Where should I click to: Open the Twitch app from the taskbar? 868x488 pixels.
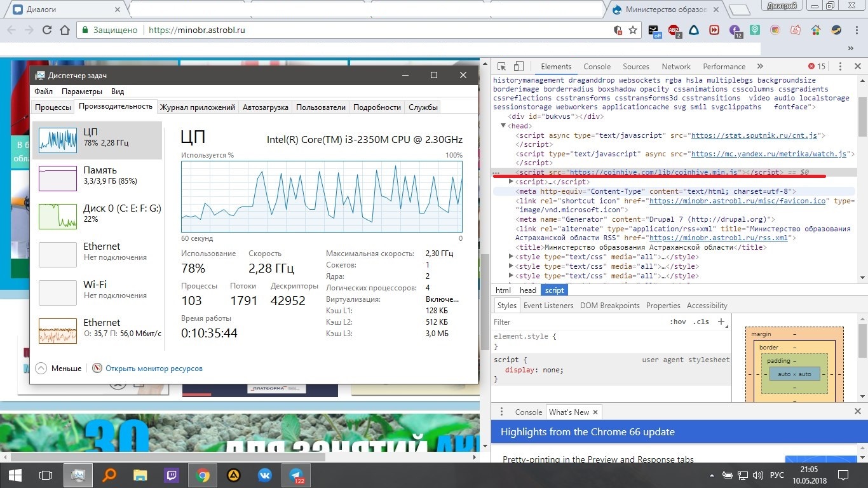pyautogui.click(x=172, y=475)
